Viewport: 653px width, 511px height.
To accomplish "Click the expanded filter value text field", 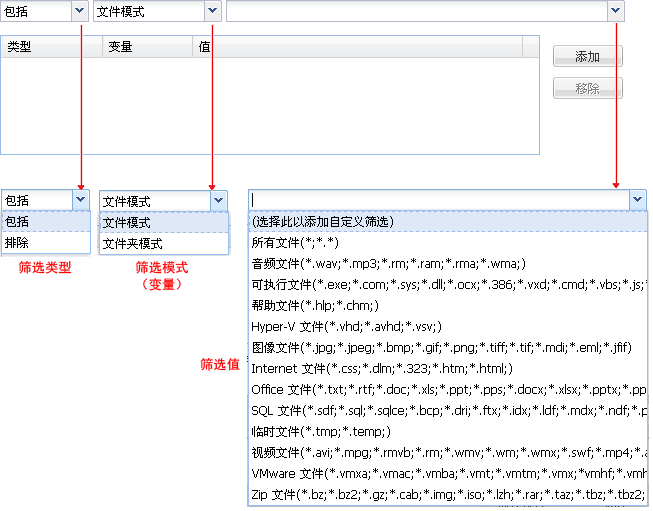I will coord(439,200).
